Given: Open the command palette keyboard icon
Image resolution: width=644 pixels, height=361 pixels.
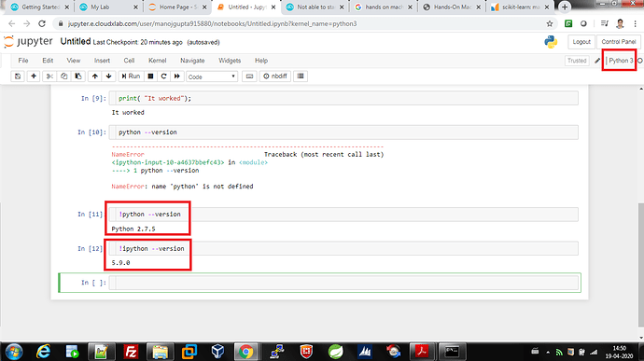Looking at the screenshot, I should click(x=249, y=76).
